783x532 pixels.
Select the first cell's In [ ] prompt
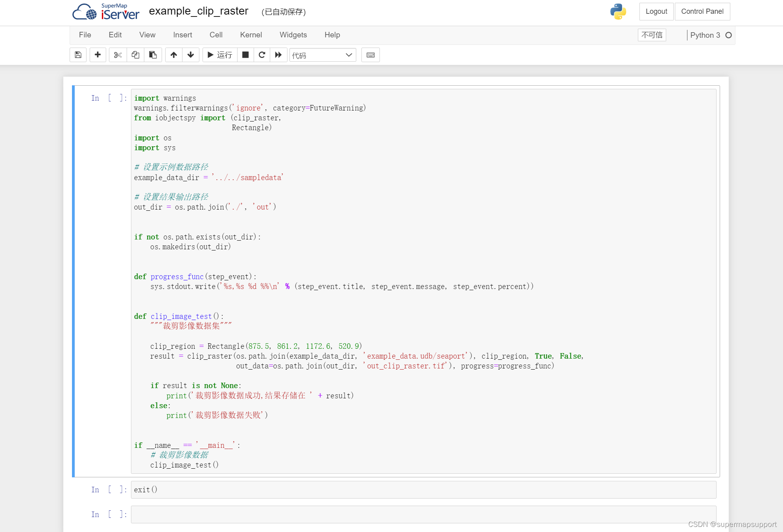(109, 98)
